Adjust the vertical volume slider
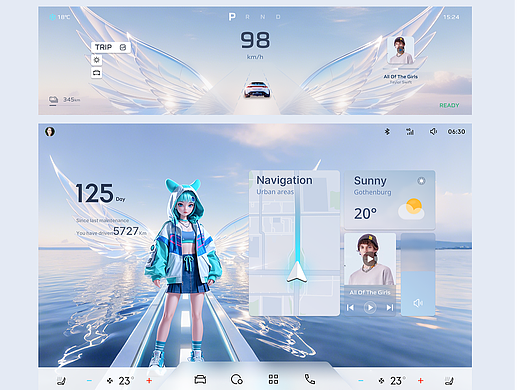 pyautogui.click(x=418, y=274)
